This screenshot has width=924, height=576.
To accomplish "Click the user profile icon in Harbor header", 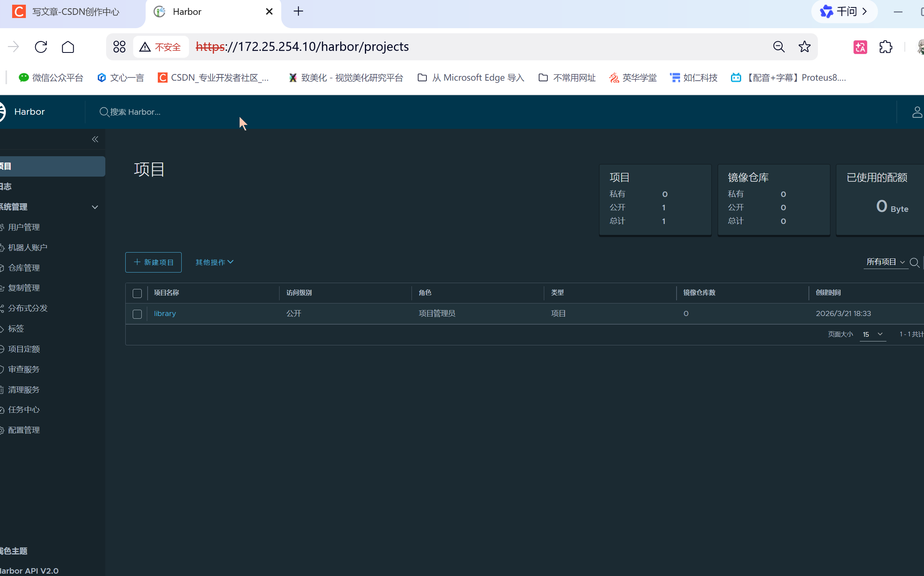I will (917, 112).
